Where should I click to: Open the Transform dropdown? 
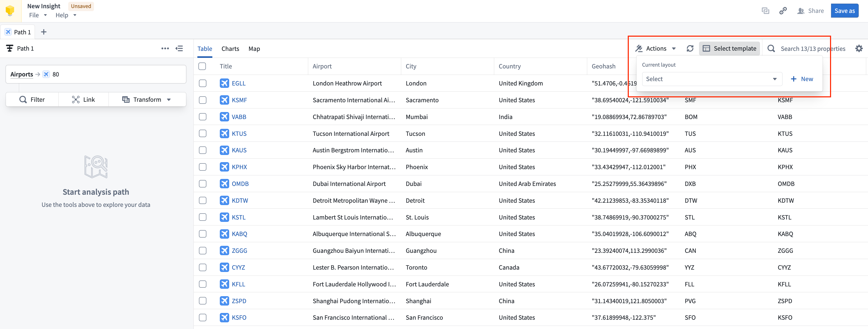pyautogui.click(x=147, y=99)
